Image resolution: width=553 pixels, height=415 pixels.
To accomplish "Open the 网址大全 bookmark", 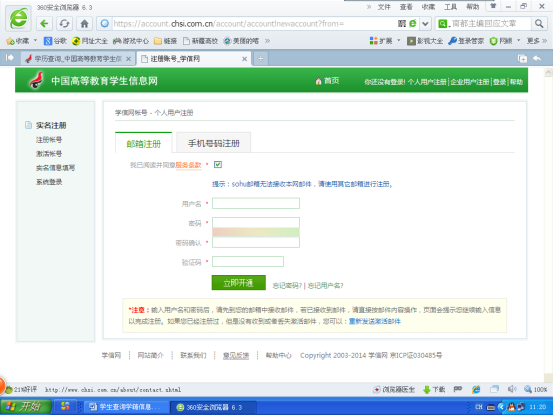I will tap(90, 41).
